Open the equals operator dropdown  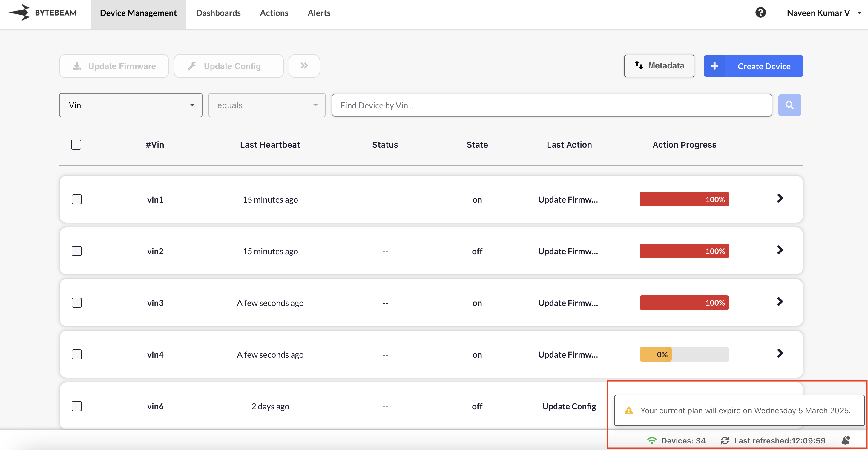(x=266, y=105)
